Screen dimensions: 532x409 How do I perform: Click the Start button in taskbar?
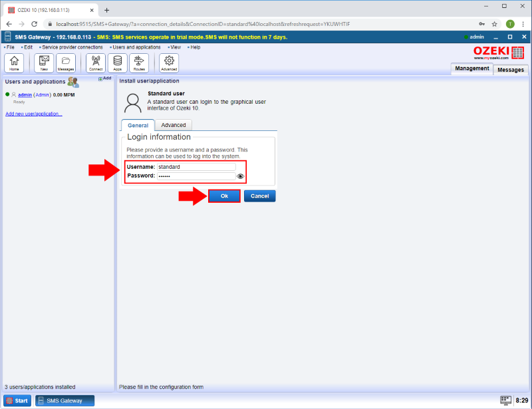pos(17,400)
